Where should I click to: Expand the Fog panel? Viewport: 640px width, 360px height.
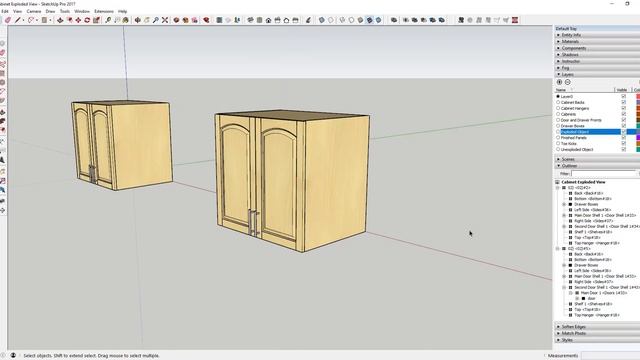(597, 68)
